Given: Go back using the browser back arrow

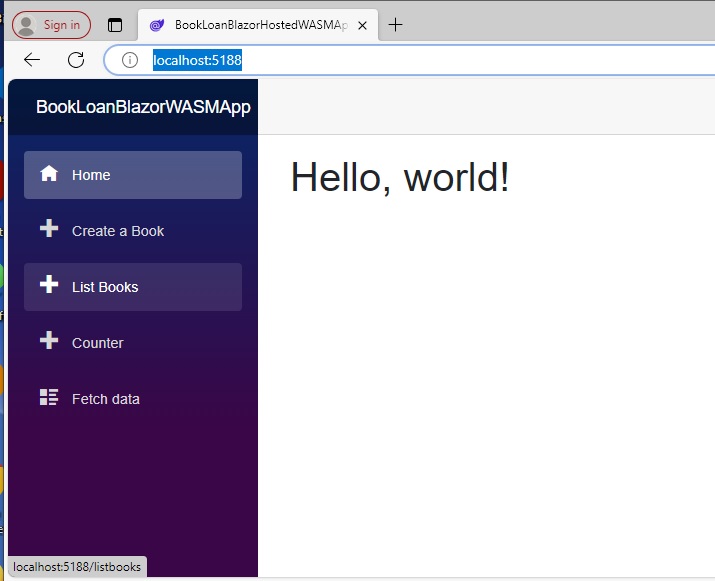Looking at the screenshot, I should coord(32,60).
